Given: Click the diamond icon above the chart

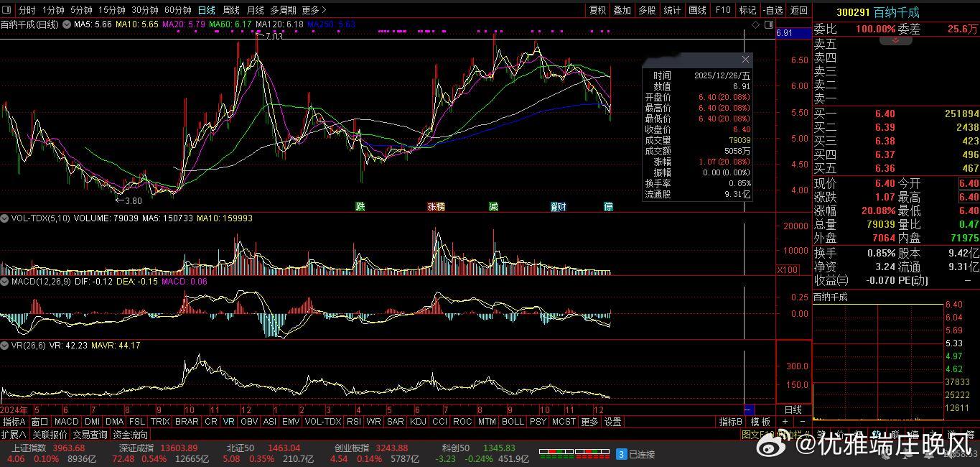Looking at the screenshot, I should (x=755, y=25).
